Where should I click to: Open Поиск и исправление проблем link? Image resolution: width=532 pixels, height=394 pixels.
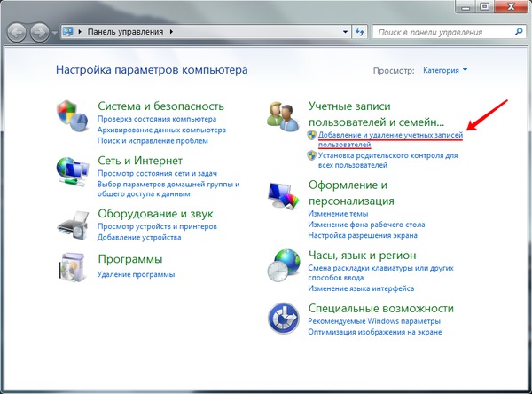pyautogui.click(x=153, y=140)
